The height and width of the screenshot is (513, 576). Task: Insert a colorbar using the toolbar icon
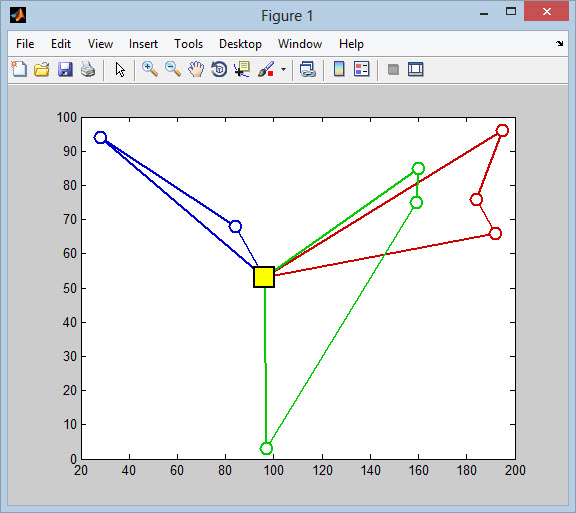(339, 69)
